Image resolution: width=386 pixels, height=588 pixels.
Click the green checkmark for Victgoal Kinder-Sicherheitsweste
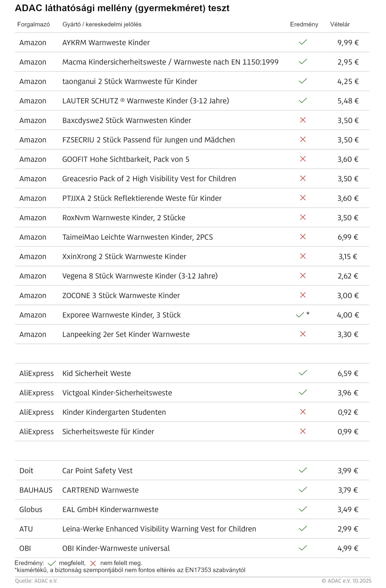tap(303, 392)
